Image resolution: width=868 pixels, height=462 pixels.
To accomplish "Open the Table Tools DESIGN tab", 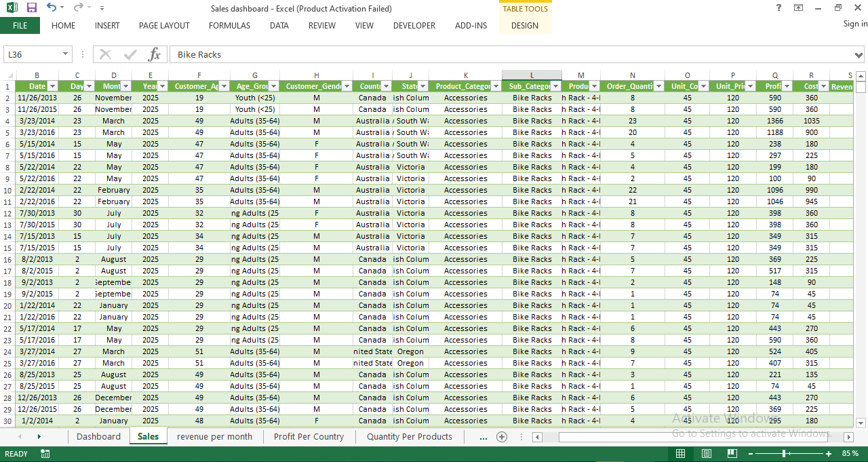I will coord(525,26).
